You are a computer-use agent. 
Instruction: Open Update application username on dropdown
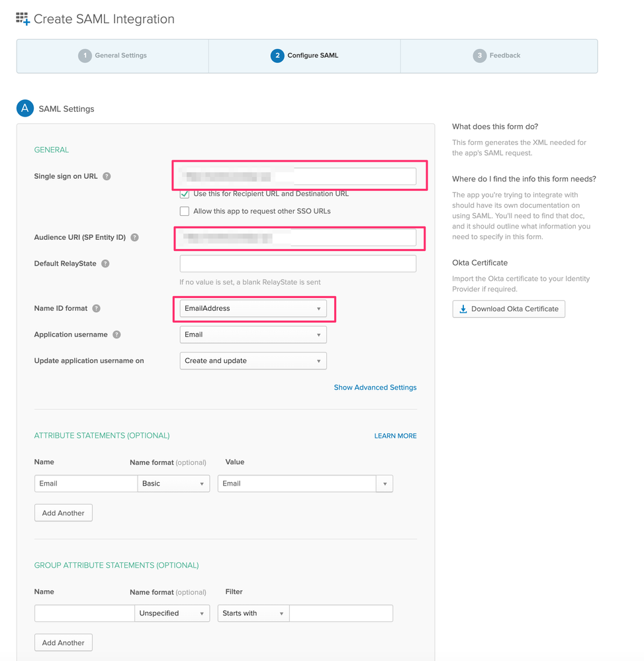(x=253, y=361)
